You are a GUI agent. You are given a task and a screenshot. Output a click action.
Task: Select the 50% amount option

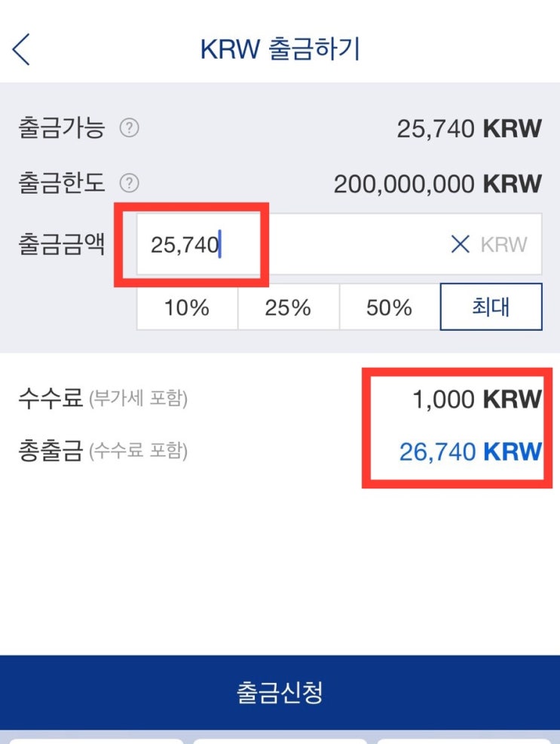point(389,308)
